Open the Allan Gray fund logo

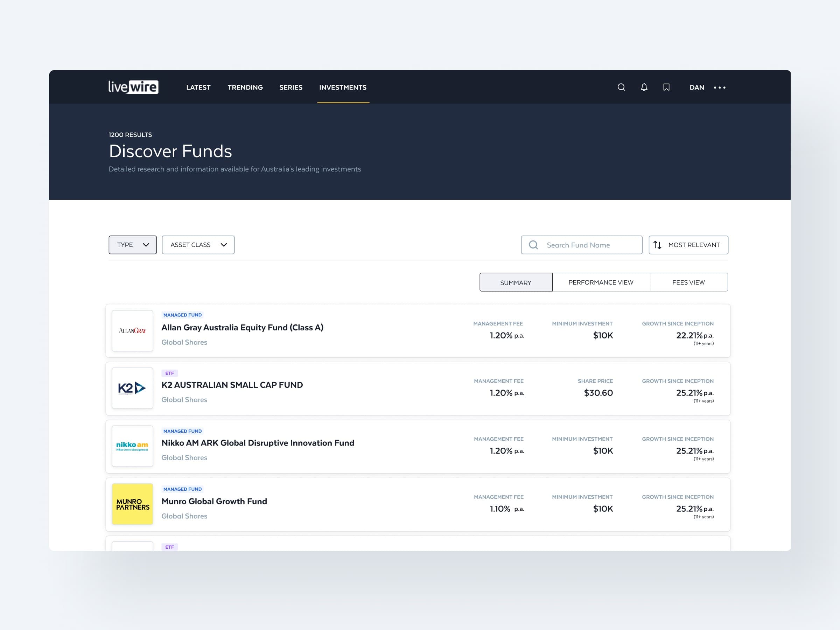click(x=133, y=330)
